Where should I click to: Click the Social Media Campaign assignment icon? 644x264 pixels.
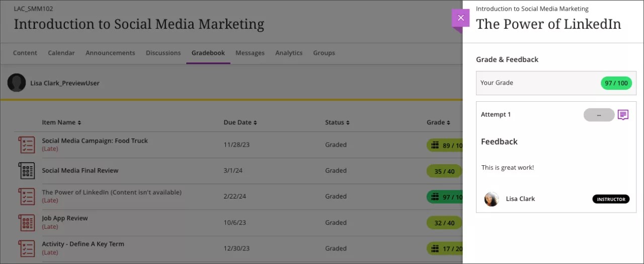tap(27, 145)
